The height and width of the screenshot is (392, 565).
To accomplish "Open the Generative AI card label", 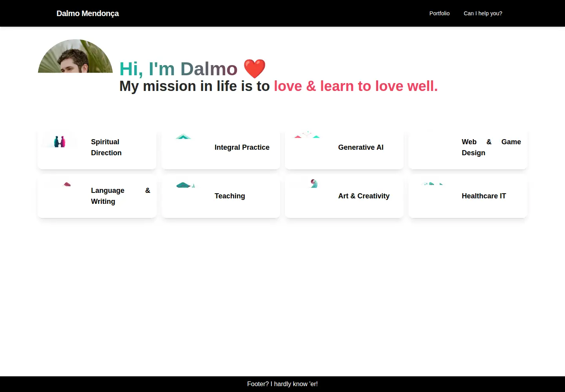I will point(361,147).
